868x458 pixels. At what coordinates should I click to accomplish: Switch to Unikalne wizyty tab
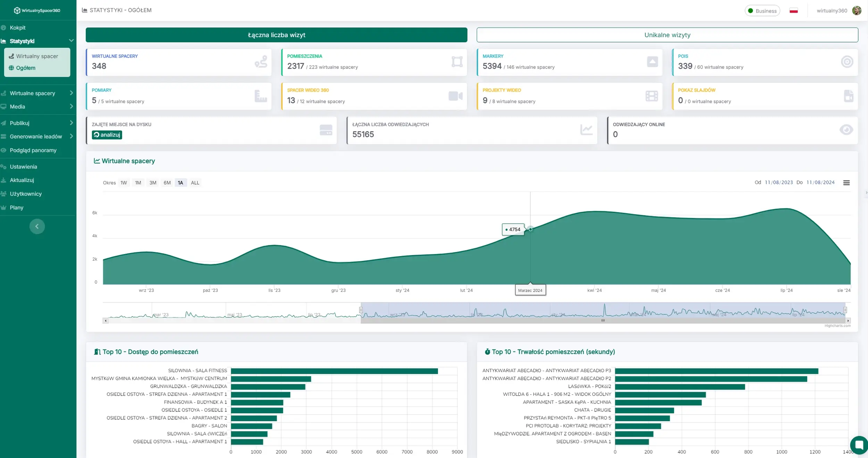tap(667, 35)
